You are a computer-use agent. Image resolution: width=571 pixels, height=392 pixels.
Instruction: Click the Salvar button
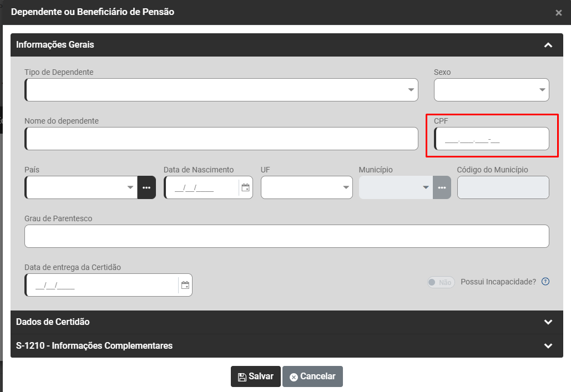(256, 376)
